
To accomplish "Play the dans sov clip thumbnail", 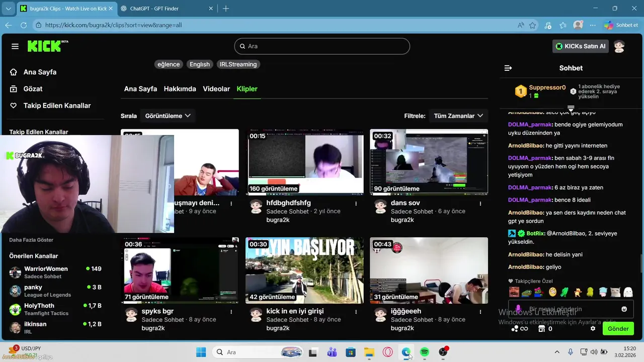I will [429, 162].
